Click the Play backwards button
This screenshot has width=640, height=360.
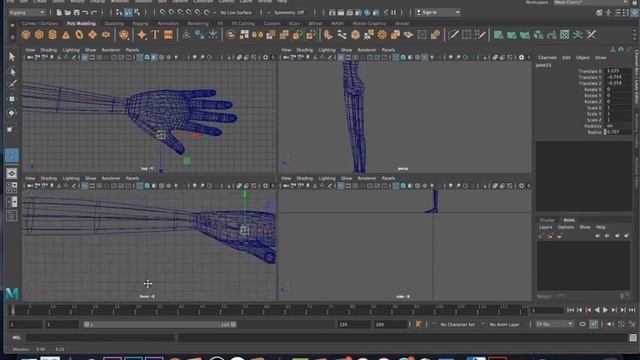[597, 310]
